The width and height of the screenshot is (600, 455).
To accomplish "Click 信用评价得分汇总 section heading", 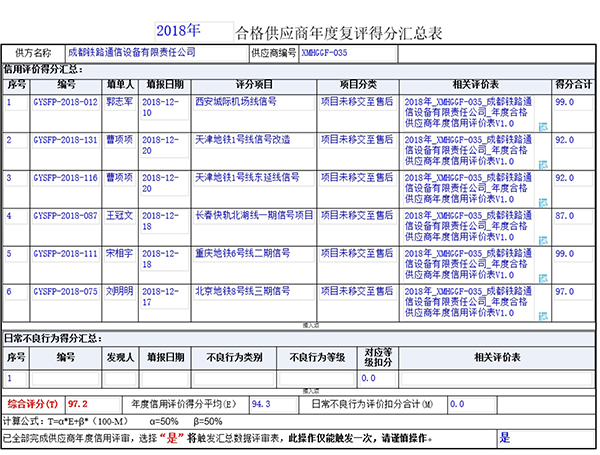I will tap(42, 69).
